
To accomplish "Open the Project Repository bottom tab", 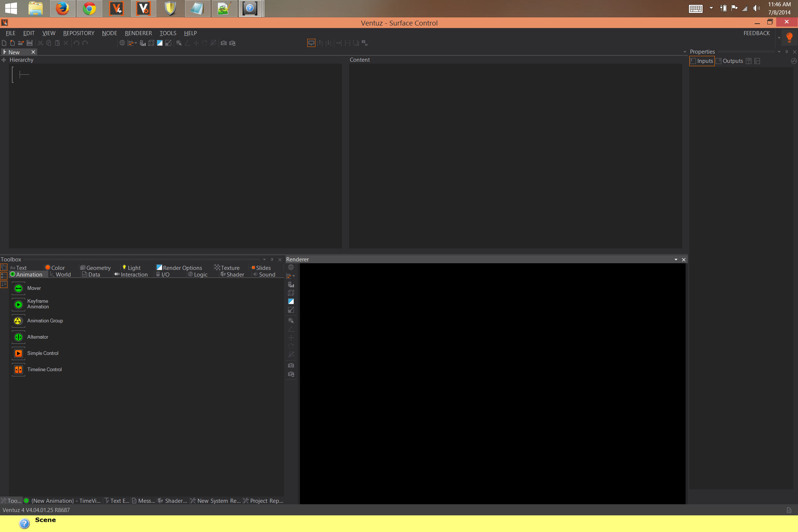I will [263, 501].
